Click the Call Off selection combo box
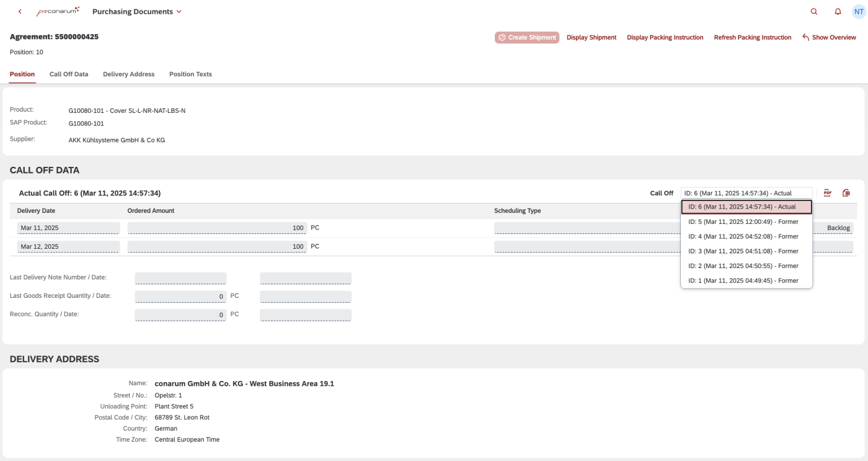This screenshot has height=461, width=868. [x=746, y=193]
